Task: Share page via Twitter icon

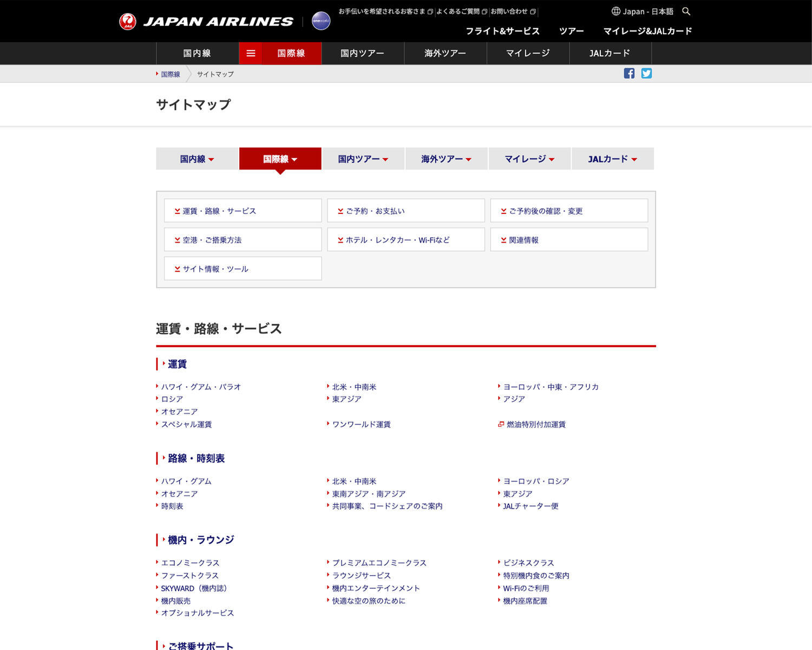Action: 646,74
